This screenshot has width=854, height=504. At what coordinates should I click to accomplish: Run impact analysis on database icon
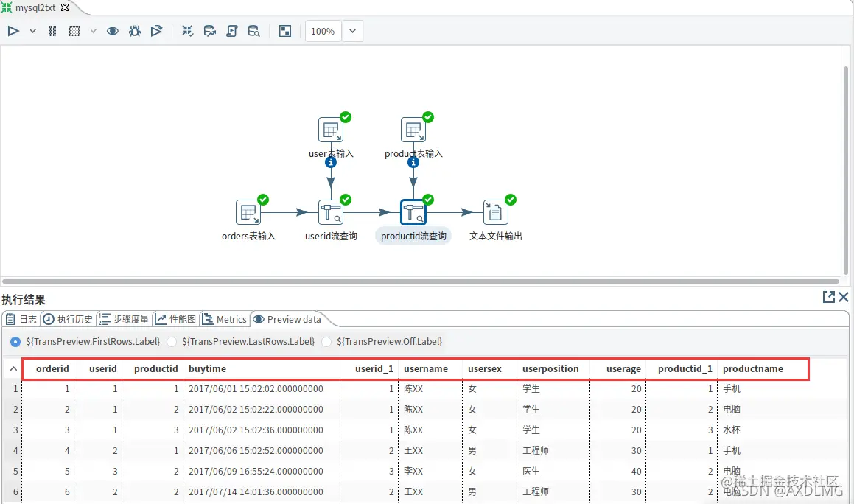click(x=210, y=31)
